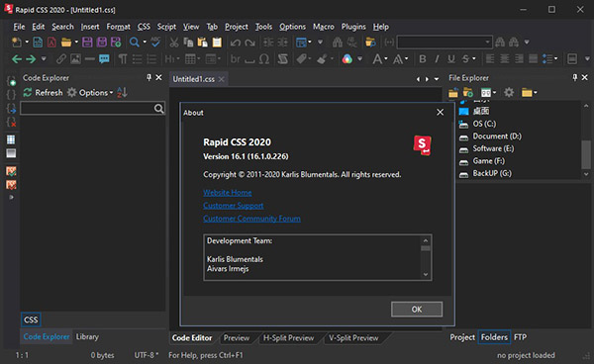The width and height of the screenshot is (594, 364).
Task: Click the scissors Cut icon
Action: pyautogui.click(x=174, y=42)
